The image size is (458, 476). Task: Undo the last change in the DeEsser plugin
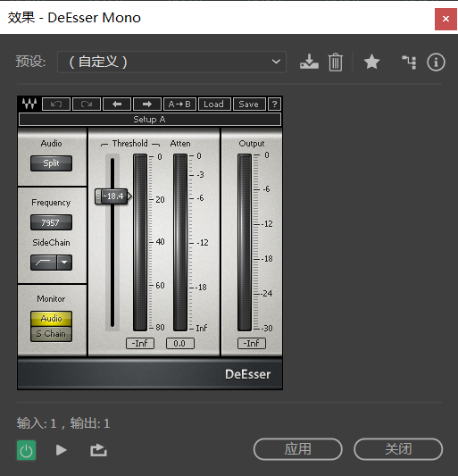(56, 104)
